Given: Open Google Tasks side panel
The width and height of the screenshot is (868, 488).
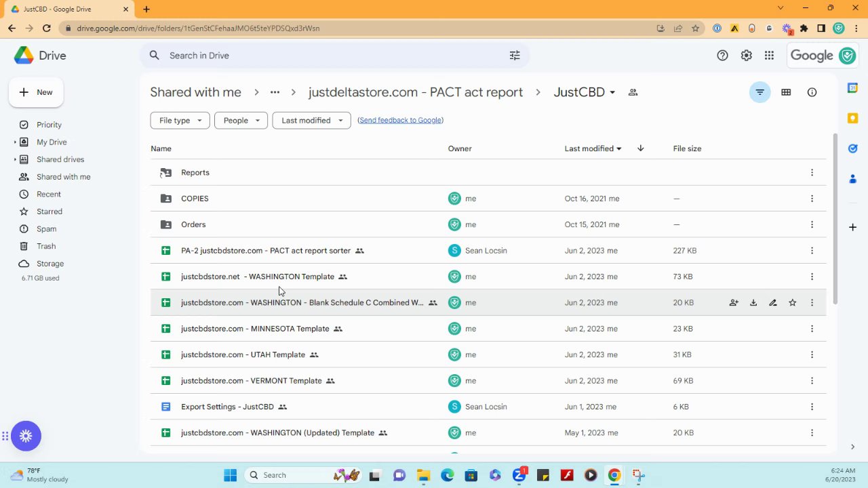Looking at the screenshot, I should pyautogui.click(x=852, y=148).
